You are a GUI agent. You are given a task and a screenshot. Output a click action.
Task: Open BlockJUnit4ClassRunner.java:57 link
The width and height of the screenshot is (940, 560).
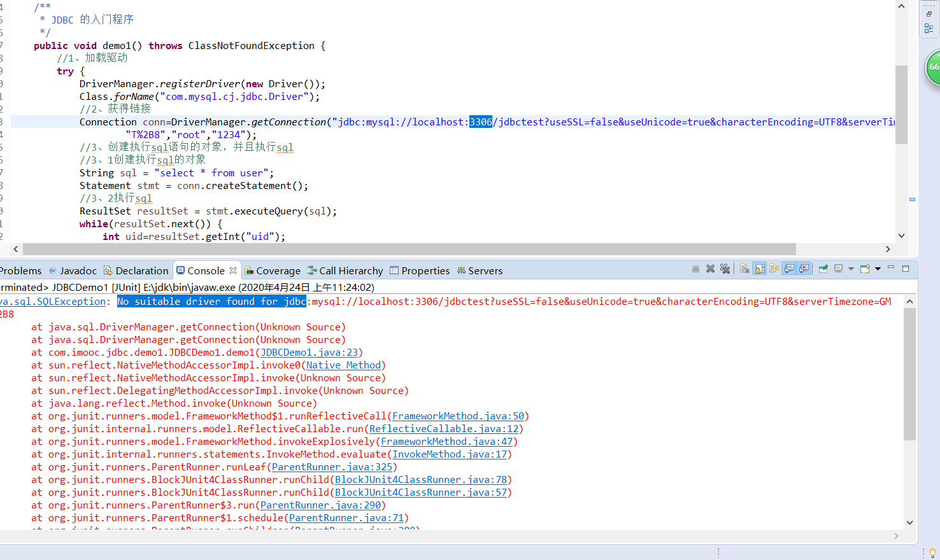tap(421, 493)
